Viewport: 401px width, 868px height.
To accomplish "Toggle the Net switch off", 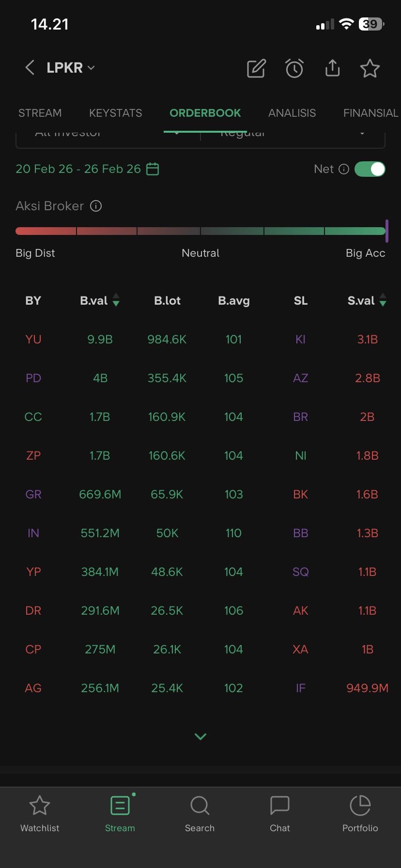I will pyautogui.click(x=370, y=169).
